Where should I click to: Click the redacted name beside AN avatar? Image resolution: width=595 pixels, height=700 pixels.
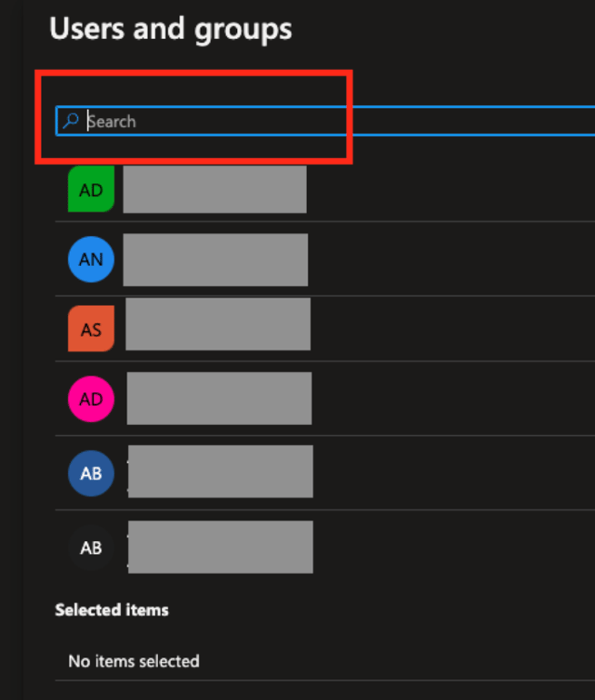coord(215,260)
